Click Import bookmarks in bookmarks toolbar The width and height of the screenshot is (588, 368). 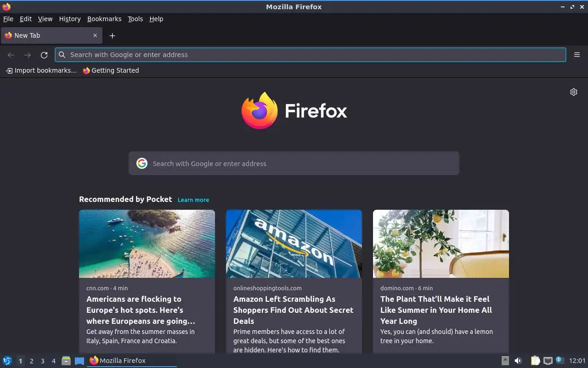(x=41, y=70)
